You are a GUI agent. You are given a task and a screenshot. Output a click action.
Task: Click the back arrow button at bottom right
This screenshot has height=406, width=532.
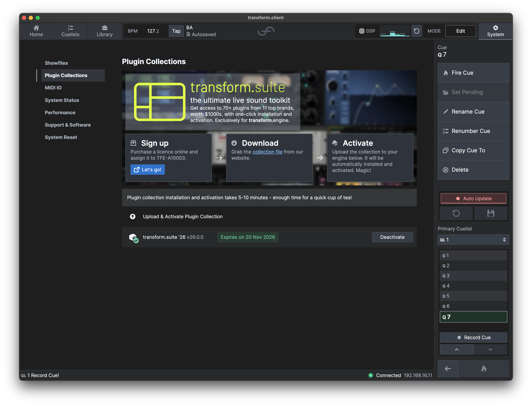point(448,368)
